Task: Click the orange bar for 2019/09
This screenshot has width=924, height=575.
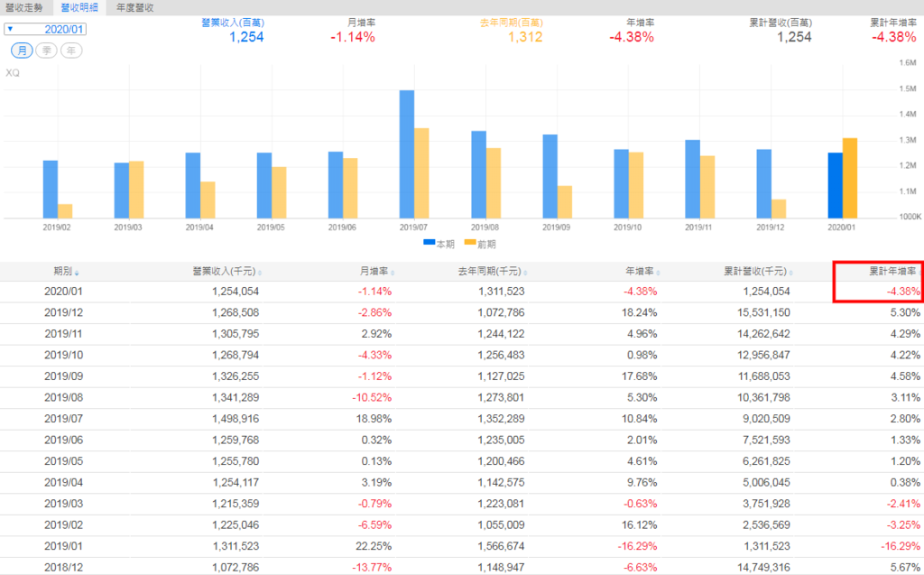Action: [x=565, y=202]
